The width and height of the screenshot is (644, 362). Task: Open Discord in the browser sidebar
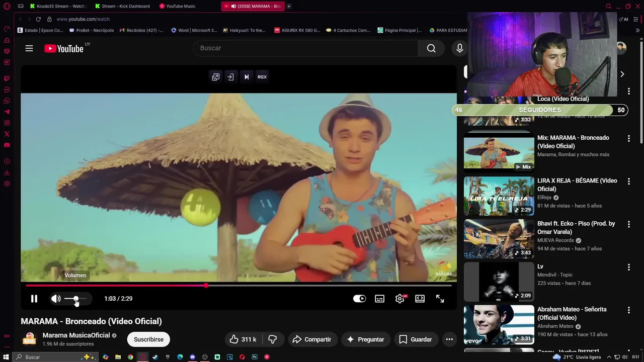tap(7, 145)
